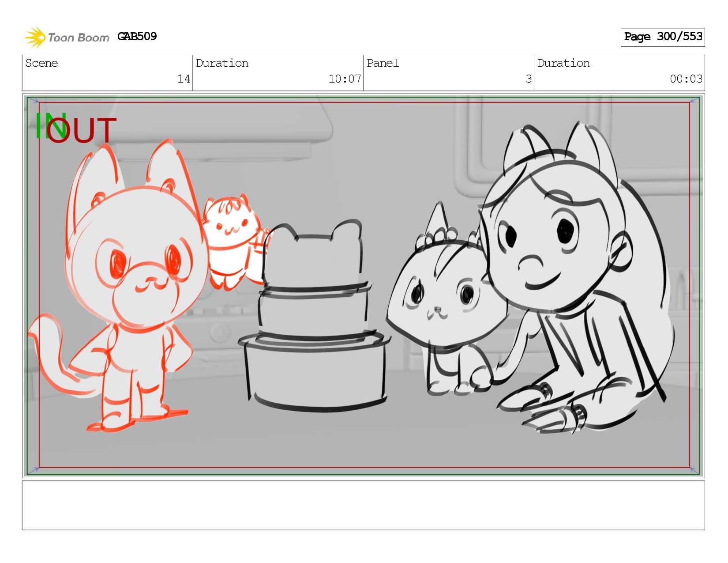
Task: Select the Scene label
Action: point(41,63)
